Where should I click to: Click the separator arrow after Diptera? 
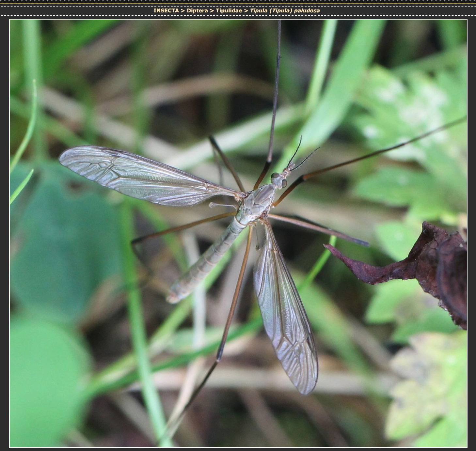[212, 10]
